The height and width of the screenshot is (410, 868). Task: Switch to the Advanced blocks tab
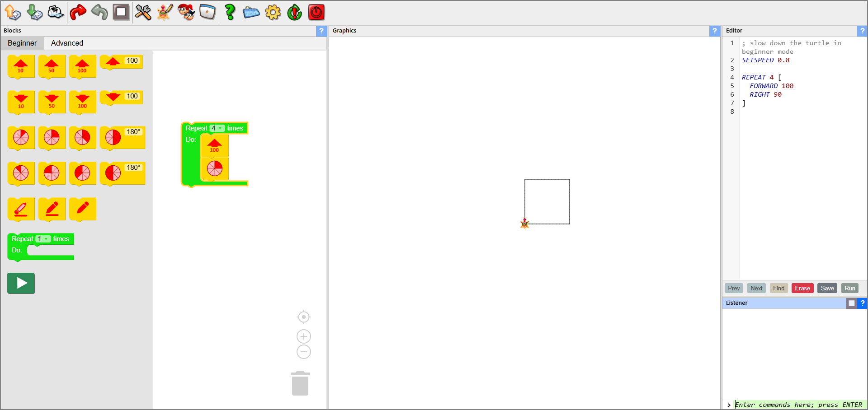67,43
